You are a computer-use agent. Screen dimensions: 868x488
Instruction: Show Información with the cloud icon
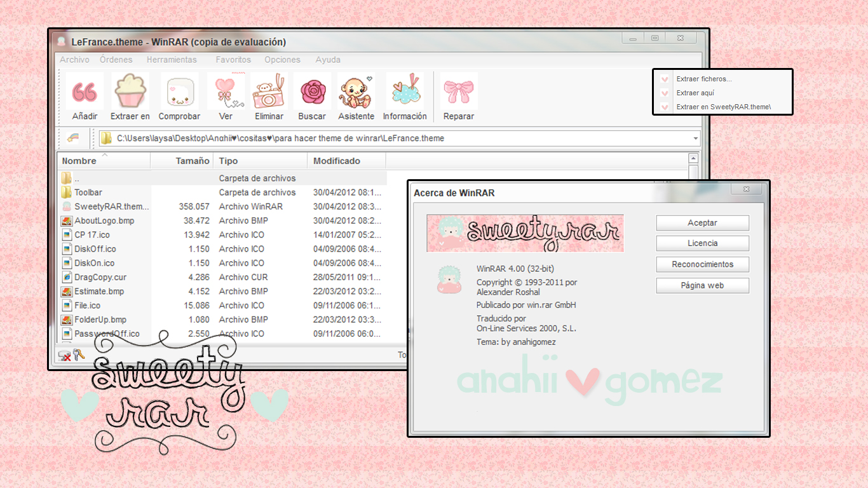(x=404, y=91)
